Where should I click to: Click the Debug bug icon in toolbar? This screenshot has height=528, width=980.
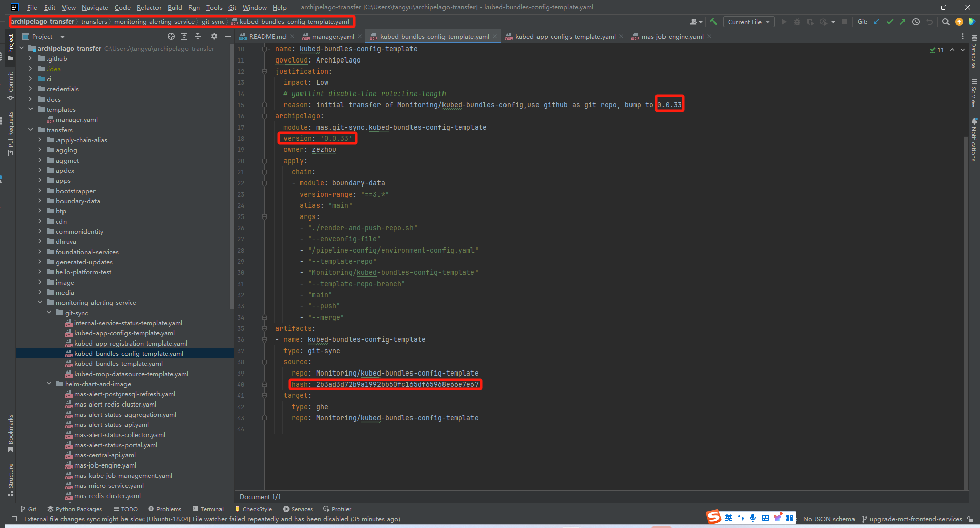pyautogui.click(x=797, y=22)
